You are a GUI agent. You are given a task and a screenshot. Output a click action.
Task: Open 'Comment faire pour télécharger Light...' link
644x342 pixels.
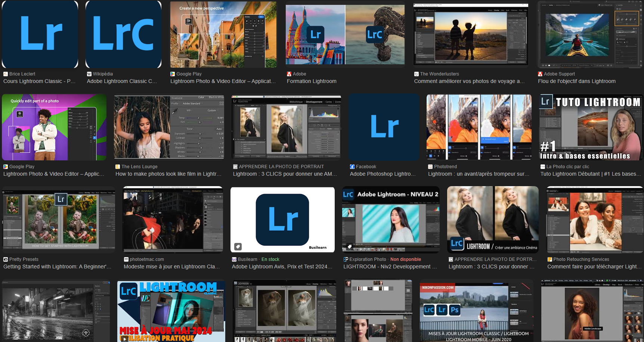(594, 266)
